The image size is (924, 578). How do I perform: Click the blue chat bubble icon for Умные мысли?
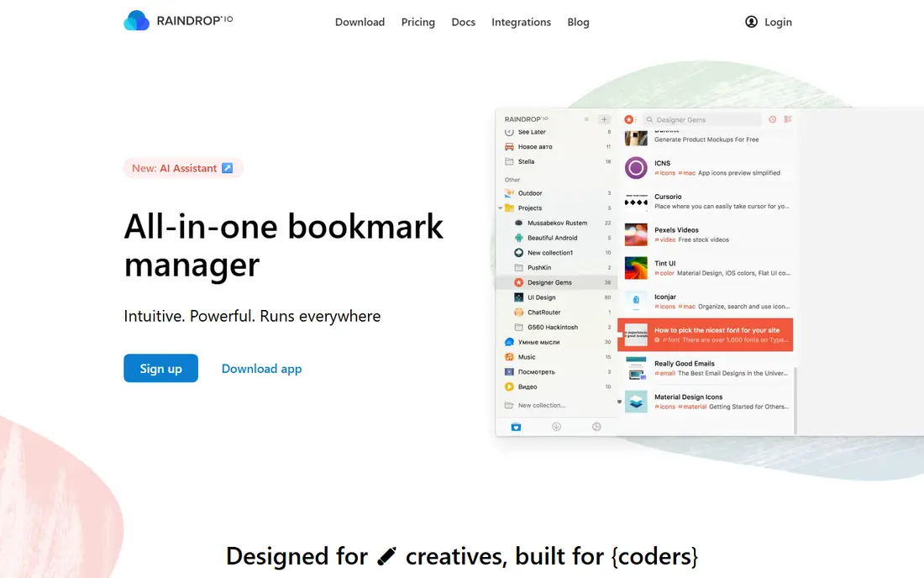509,342
